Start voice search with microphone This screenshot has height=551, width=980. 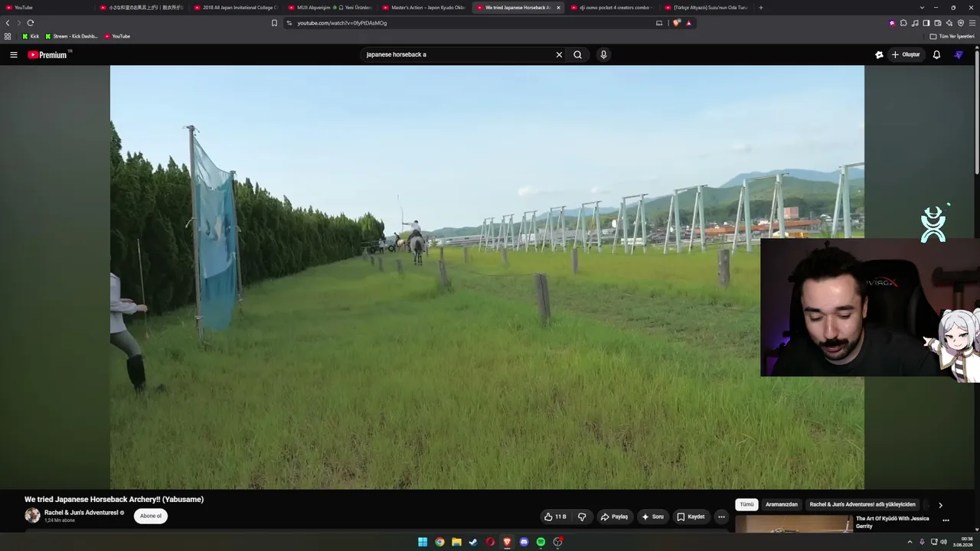pos(603,54)
